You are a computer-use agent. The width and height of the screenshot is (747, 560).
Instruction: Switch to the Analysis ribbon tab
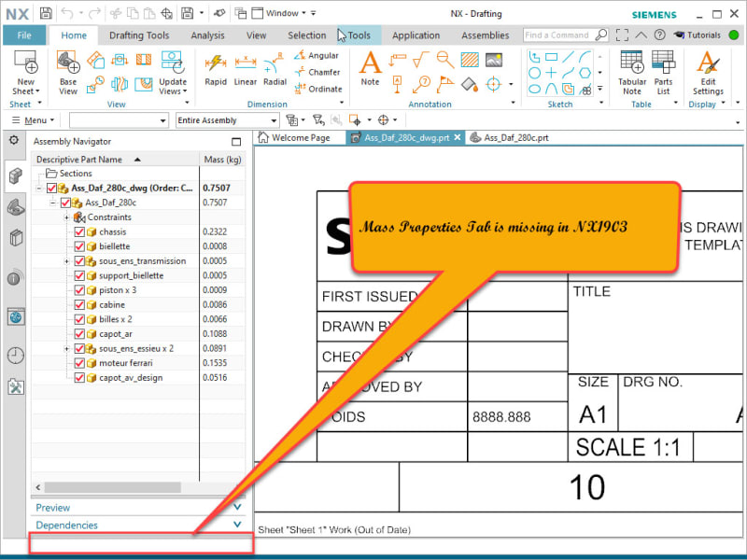[207, 35]
